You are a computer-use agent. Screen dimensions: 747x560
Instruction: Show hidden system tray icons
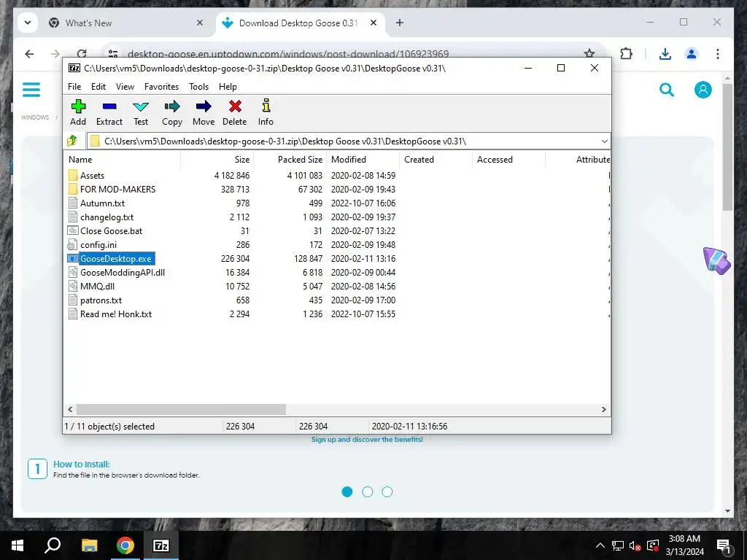pos(600,545)
